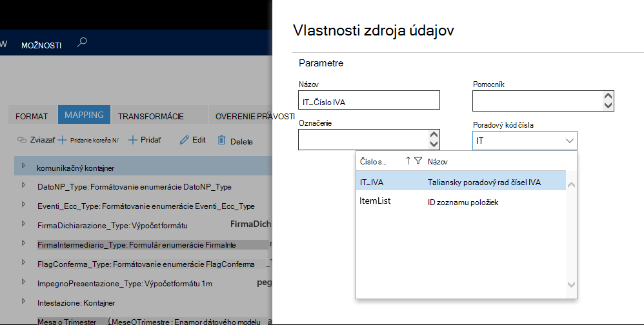Switch to the MAPPING tab
The image size is (644, 325).
point(84,115)
